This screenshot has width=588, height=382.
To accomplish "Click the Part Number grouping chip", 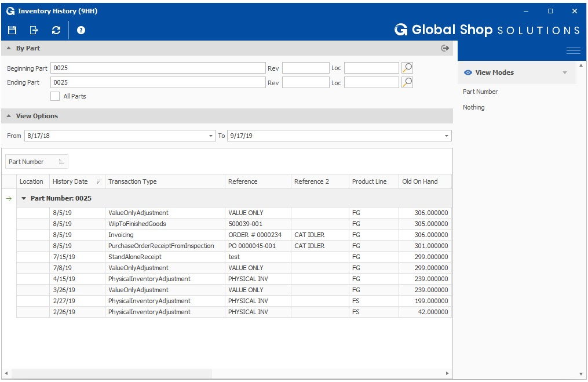I will 36,162.
